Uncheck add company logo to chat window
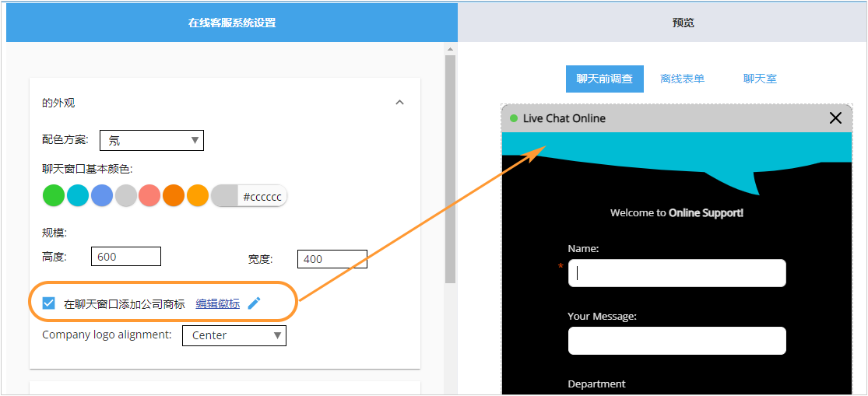The image size is (868, 396). 49,303
